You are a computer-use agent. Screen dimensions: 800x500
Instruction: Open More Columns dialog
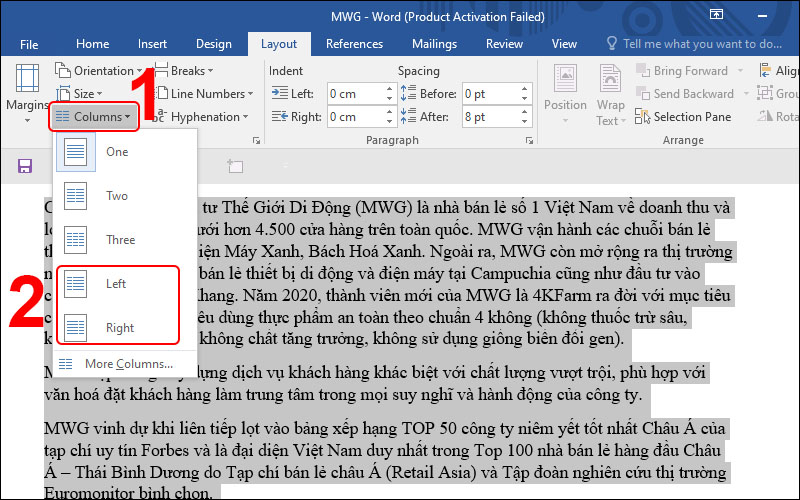(124, 364)
